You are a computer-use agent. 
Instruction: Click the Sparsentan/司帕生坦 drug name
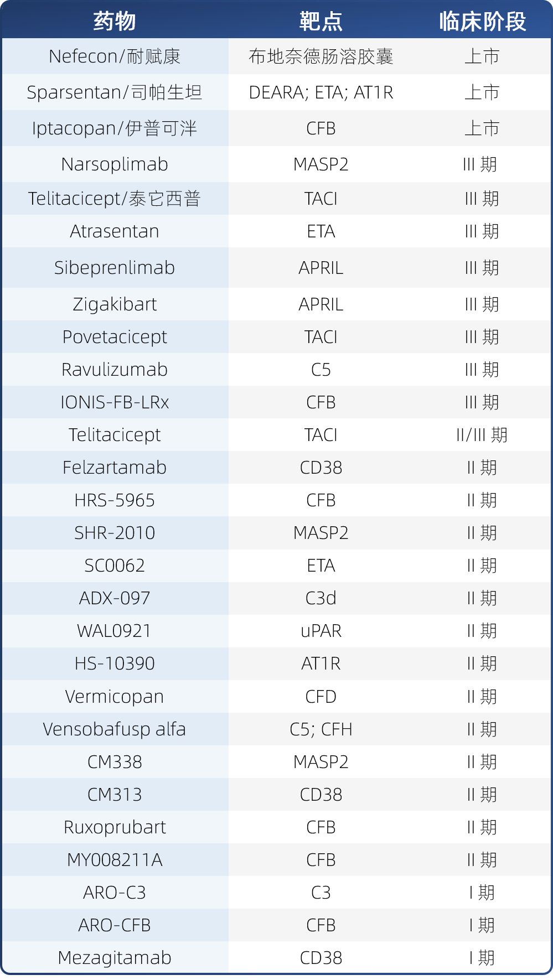click(x=115, y=92)
